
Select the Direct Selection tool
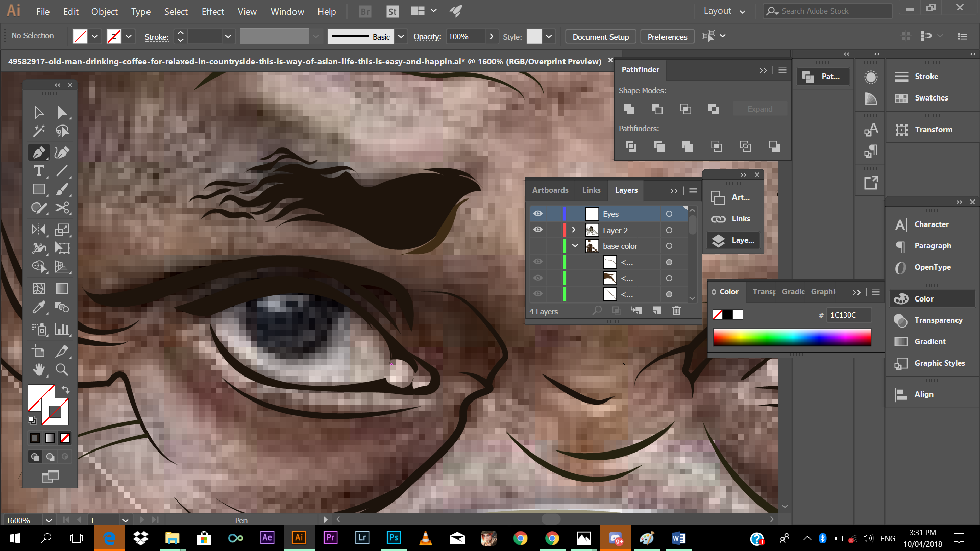click(x=62, y=112)
